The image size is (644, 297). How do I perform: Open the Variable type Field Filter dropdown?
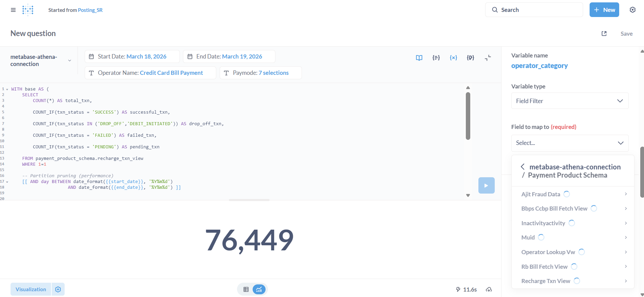pyautogui.click(x=570, y=101)
